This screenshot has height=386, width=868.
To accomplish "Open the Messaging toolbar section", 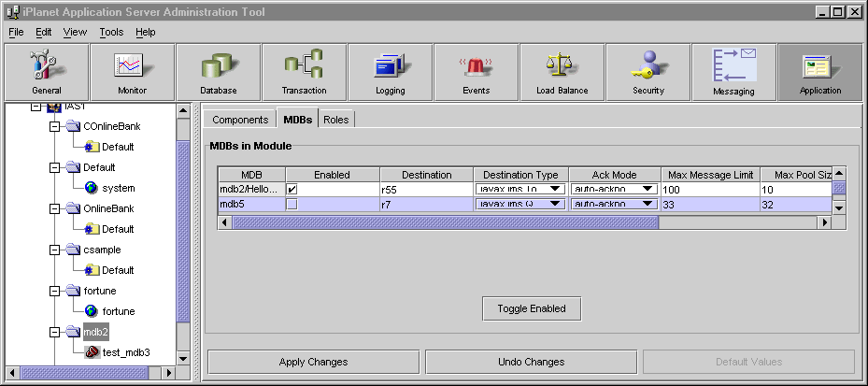I will tap(734, 72).
